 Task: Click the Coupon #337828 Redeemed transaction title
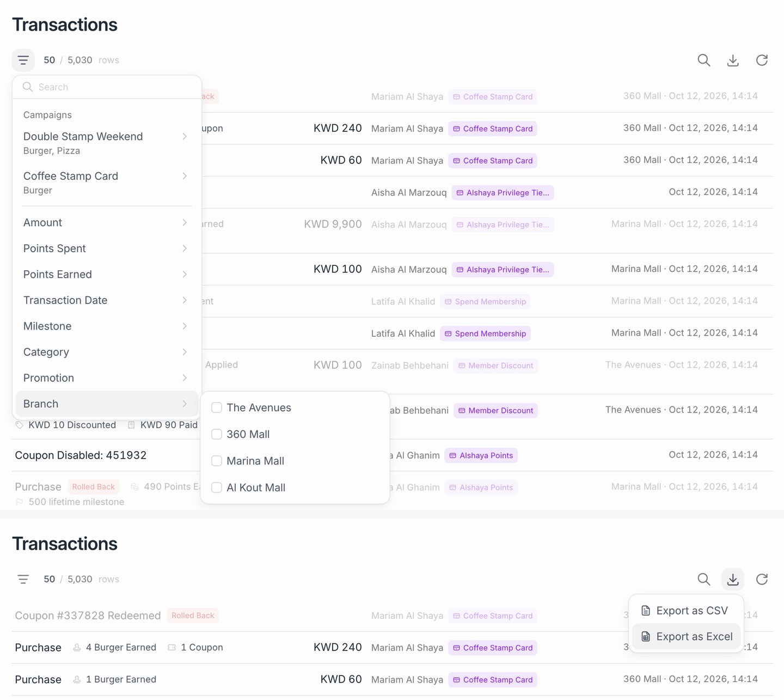click(x=88, y=616)
